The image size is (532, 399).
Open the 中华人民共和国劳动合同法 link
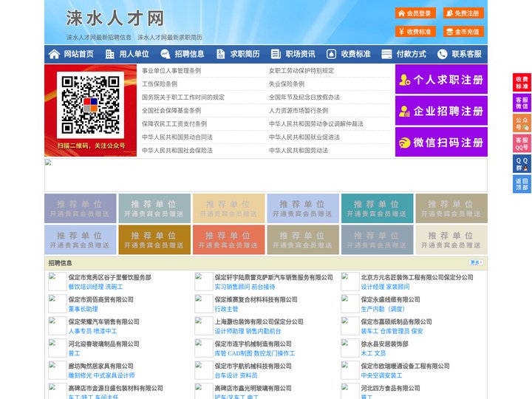pos(177,137)
